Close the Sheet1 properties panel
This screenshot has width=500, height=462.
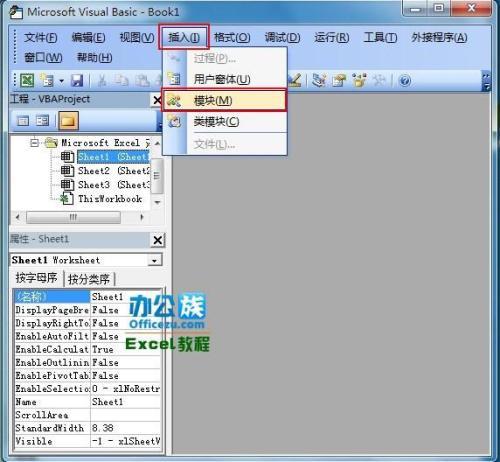click(x=158, y=240)
